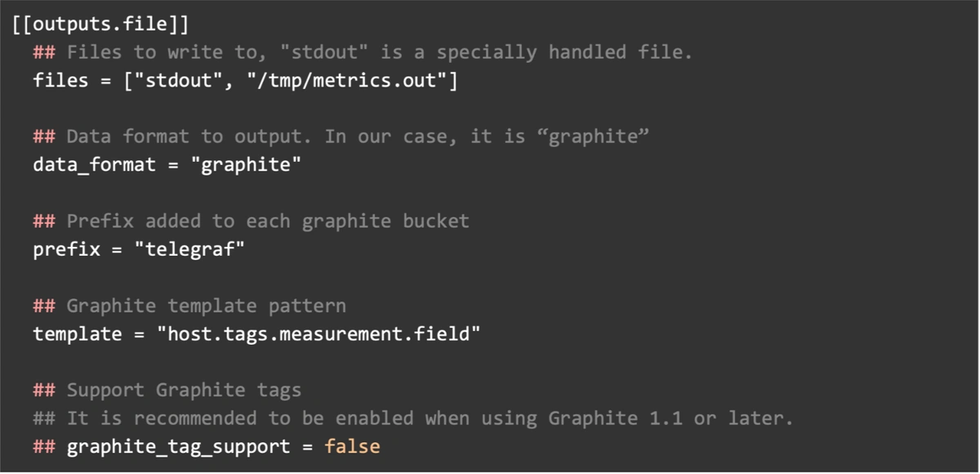Click the "host.tags.measurement.field" template string
The height and width of the screenshot is (474, 980).
coord(318,333)
